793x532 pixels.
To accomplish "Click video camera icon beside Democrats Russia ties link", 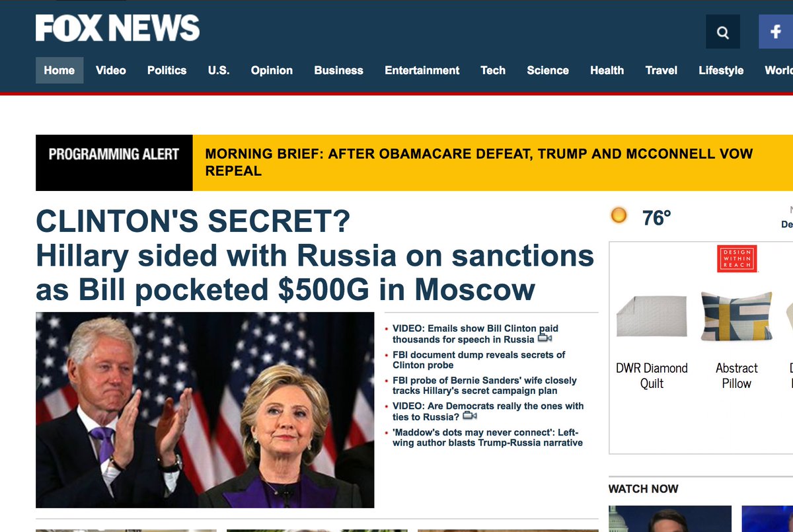I will click(x=469, y=416).
